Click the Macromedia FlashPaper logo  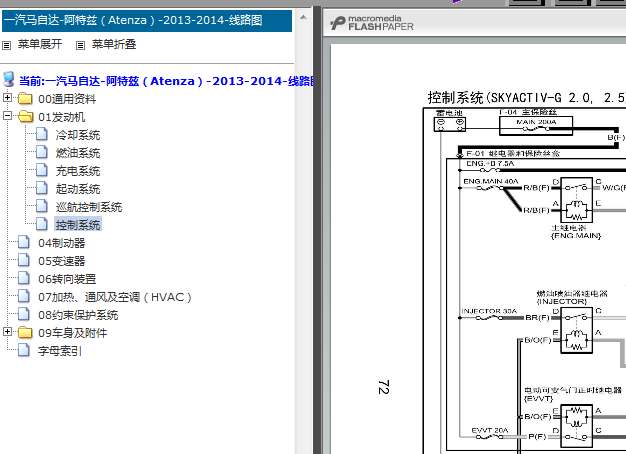click(372, 23)
